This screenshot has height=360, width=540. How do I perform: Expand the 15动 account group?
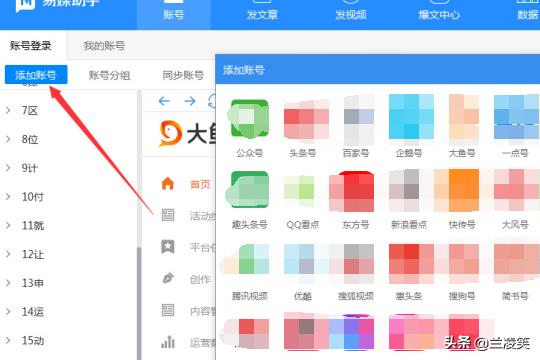pyautogui.click(x=8, y=340)
